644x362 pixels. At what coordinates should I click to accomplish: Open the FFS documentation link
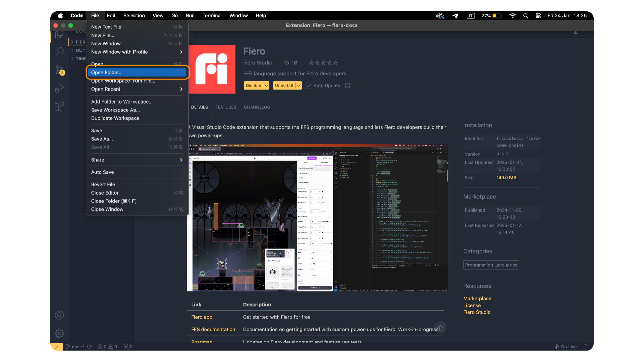pyautogui.click(x=213, y=329)
